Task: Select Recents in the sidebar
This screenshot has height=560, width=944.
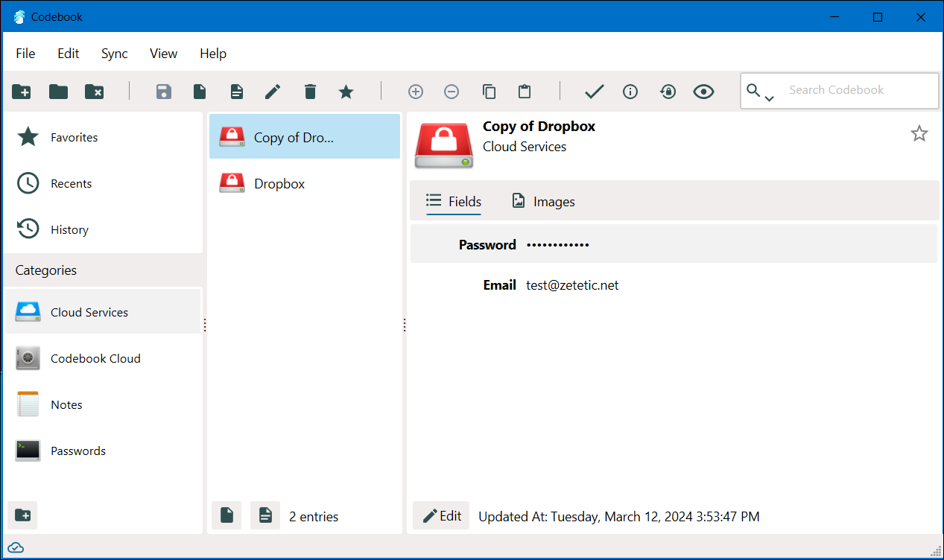Action: tap(103, 183)
